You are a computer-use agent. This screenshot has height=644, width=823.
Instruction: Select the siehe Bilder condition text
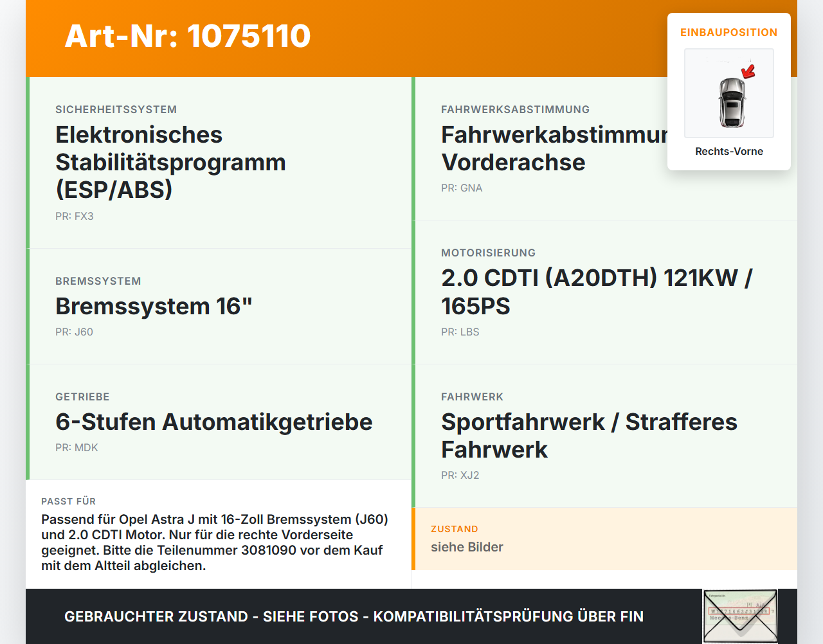[x=467, y=547]
